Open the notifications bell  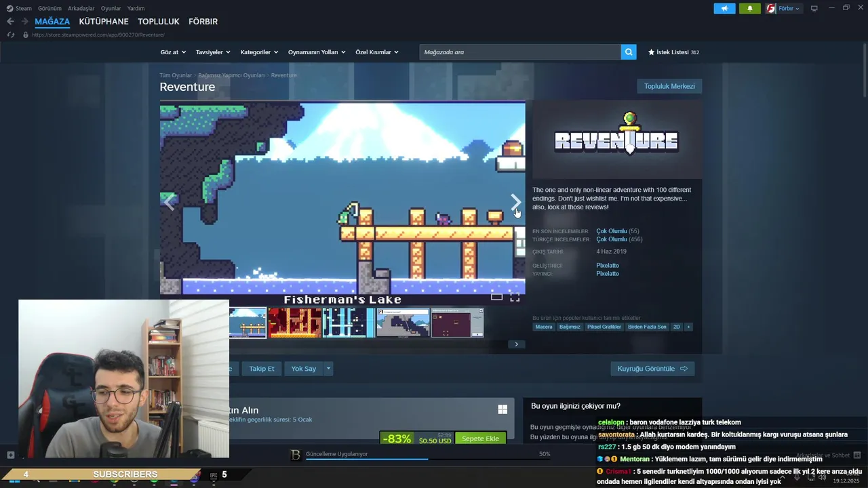pyautogui.click(x=750, y=8)
